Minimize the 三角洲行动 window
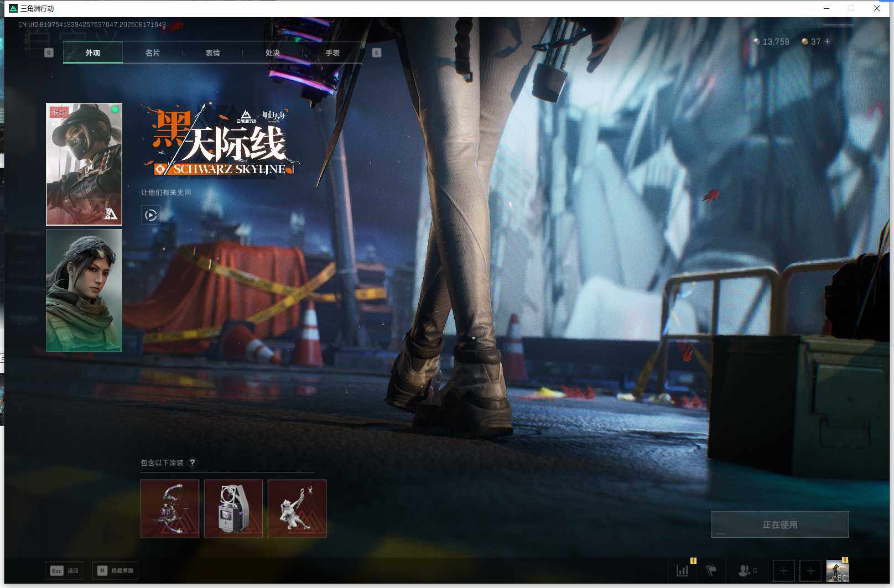 827,8
